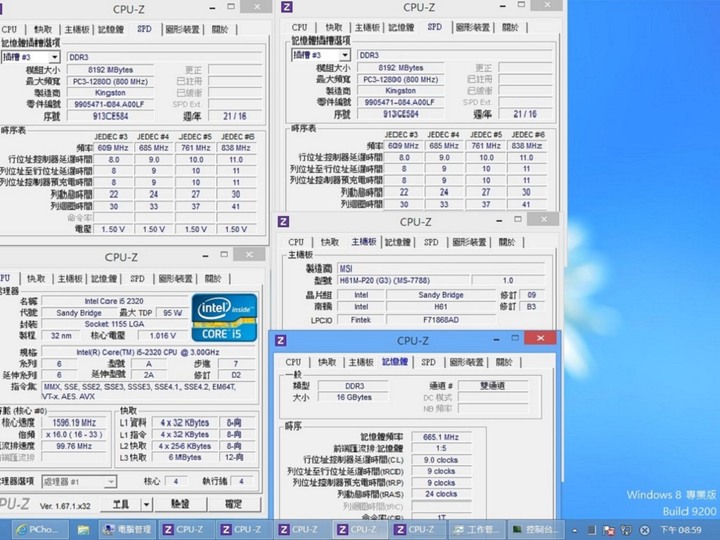Open 關於 tab in left SPD window
720x540 pixels.
click(x=220, y=29)
